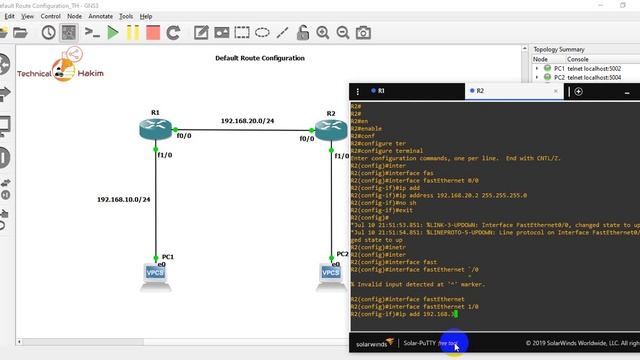
Task: Select the draw line tool
Action: 282,33
